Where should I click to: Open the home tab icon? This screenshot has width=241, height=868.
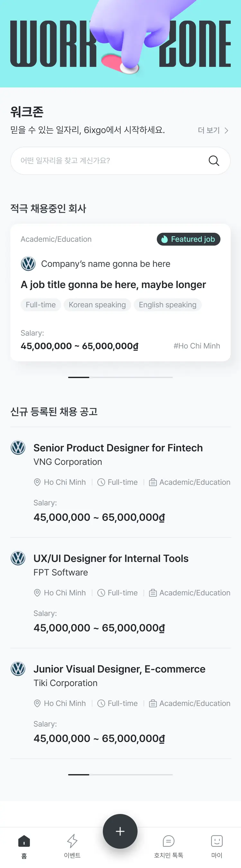pos(24,841)
